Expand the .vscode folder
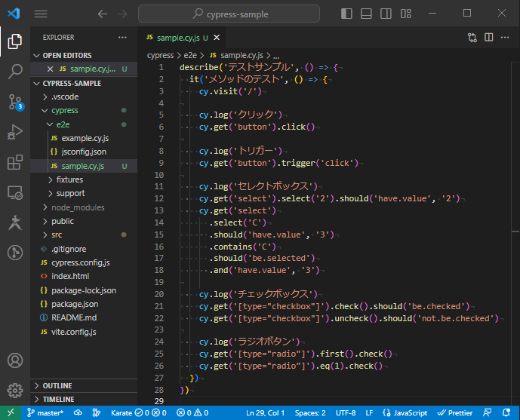The width and height of the screenshot is (520, 420). coord(84,97)
